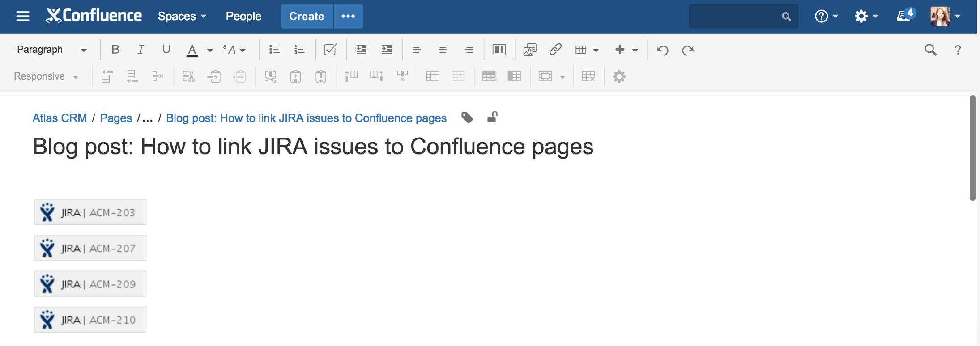Open the user profile avatar menu
The height and width of the screenshot is (346, 980).
[x=945, y=17]
